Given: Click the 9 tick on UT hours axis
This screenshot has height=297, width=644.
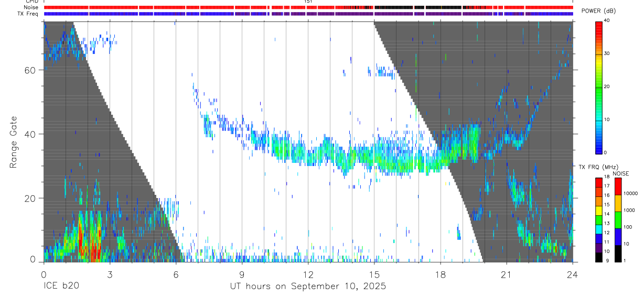Looking at the screenshot, I should click(x=242, y=274).
